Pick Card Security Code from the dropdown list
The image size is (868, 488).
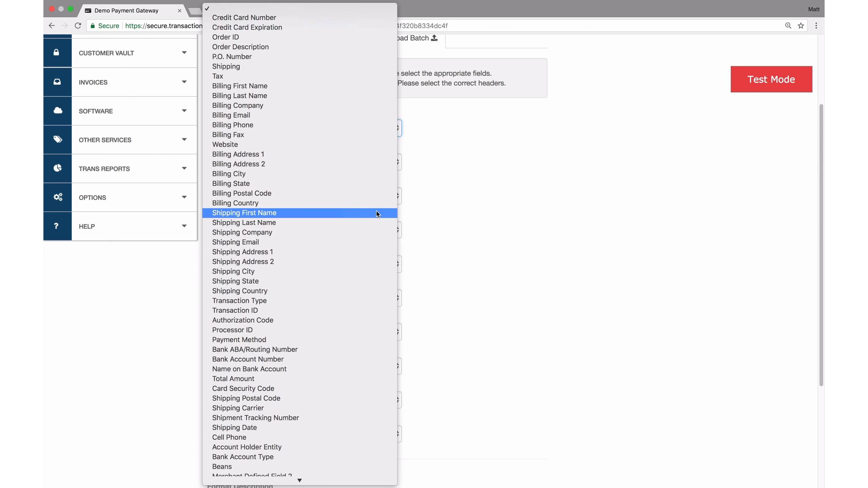pyautogui.click(x=243, y=388)
